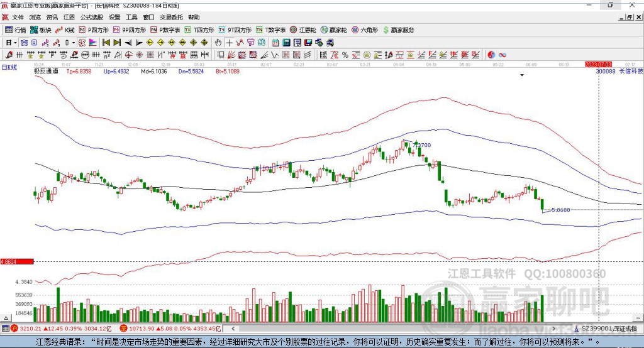Move chart left with black left arrow

pyautogui.click(x=128, y=43)
